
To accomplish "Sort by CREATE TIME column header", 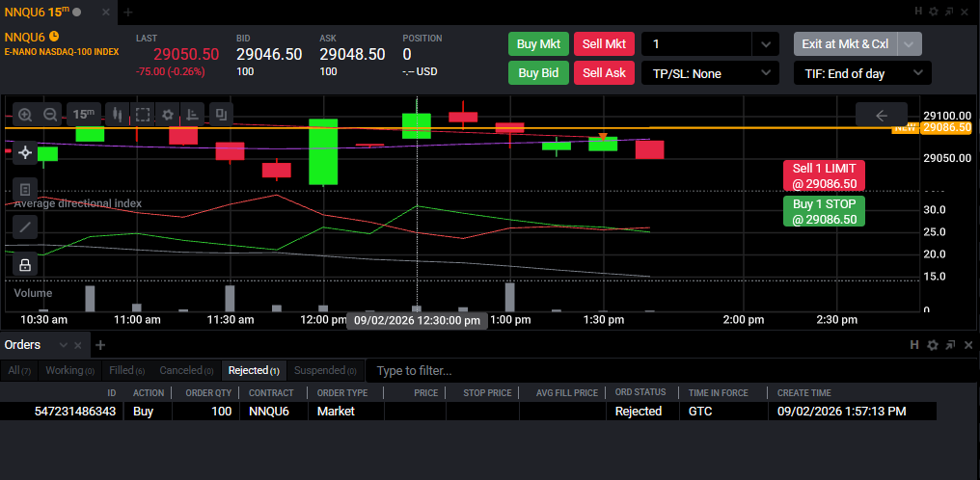I will click(804, 392).
